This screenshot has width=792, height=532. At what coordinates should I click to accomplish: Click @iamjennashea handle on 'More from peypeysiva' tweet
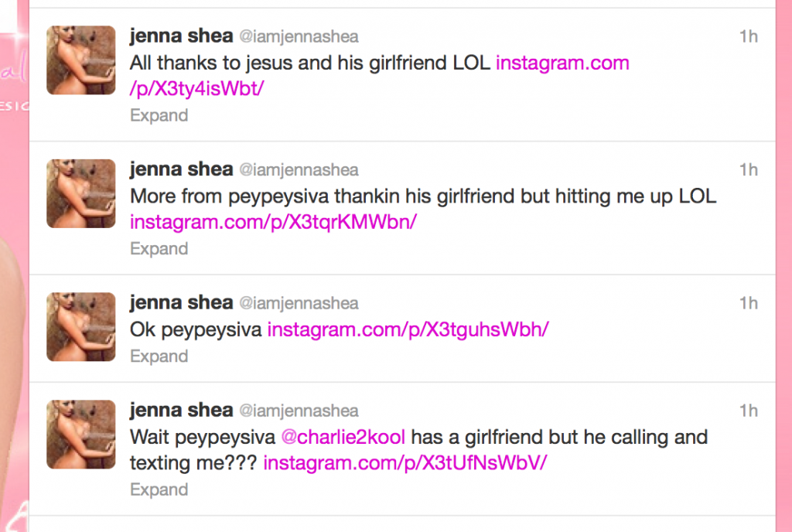[x=299, y=170]
